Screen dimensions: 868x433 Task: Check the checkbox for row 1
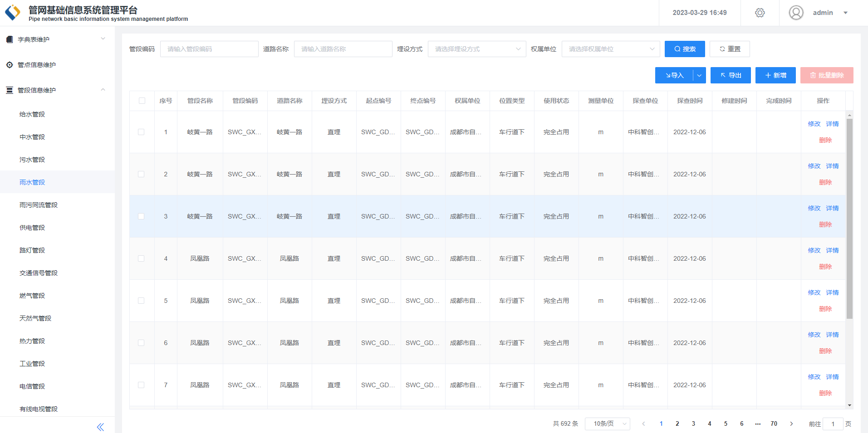click(x=141, y=132)
